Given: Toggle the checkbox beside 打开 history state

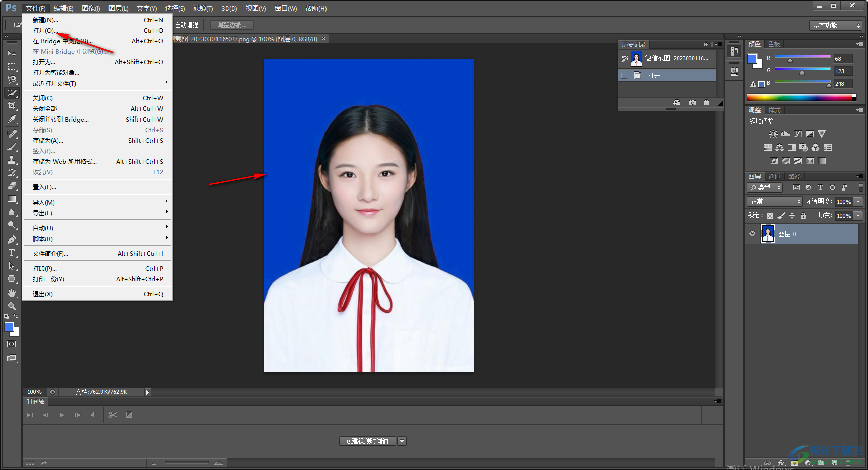Looking at the screenshot, I should pos(624,76).
